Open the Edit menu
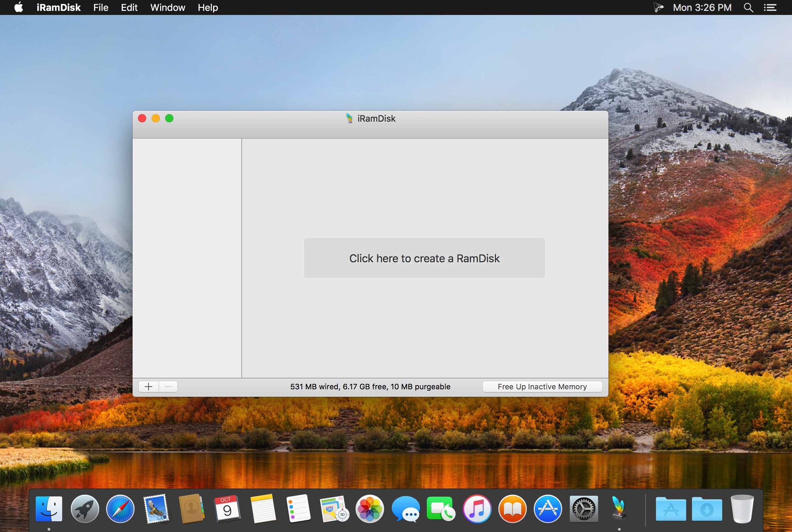 129,7
